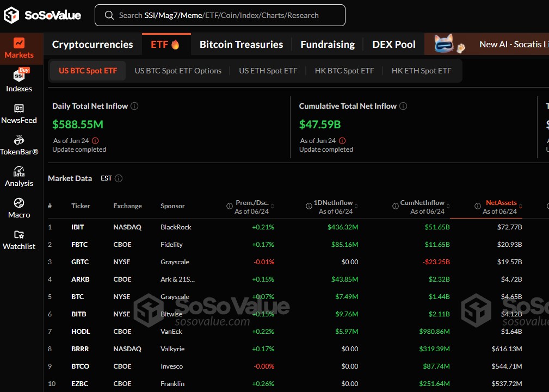
Task: Open NewsFeed in the sidebar
Action: (19, 114)
